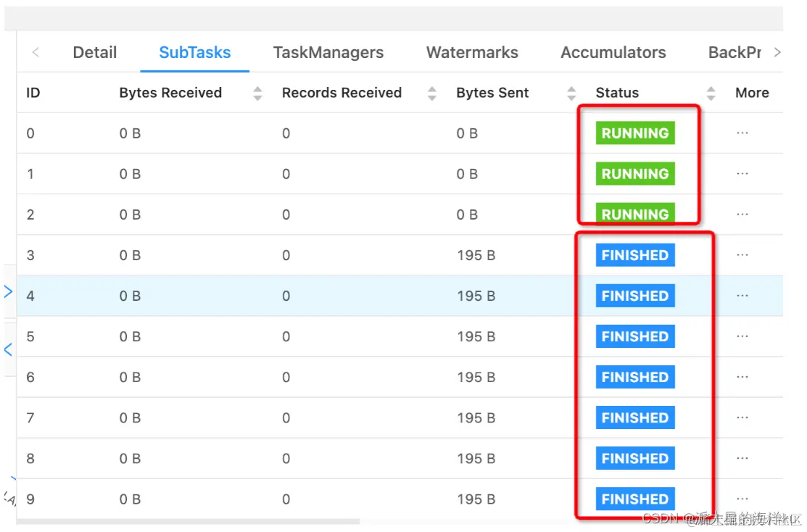Open More options for subtask 6
The width and height of the screenshot is (807, 532).
coord(742,377)
